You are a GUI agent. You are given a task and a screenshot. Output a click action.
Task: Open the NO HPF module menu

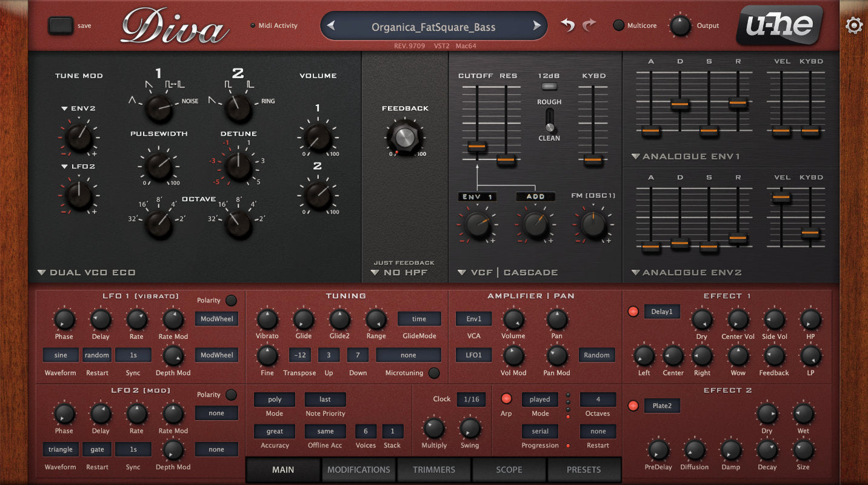click(x=399, y=273)
